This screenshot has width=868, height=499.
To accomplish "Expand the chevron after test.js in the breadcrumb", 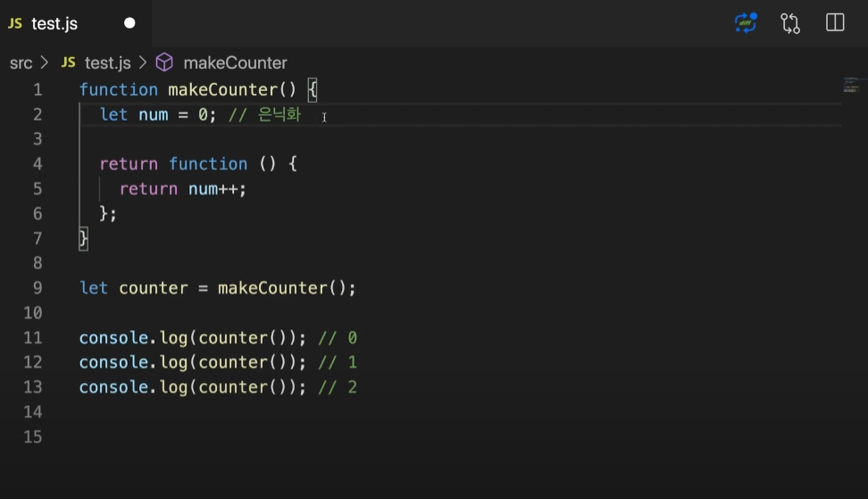I will coord(143,62).
